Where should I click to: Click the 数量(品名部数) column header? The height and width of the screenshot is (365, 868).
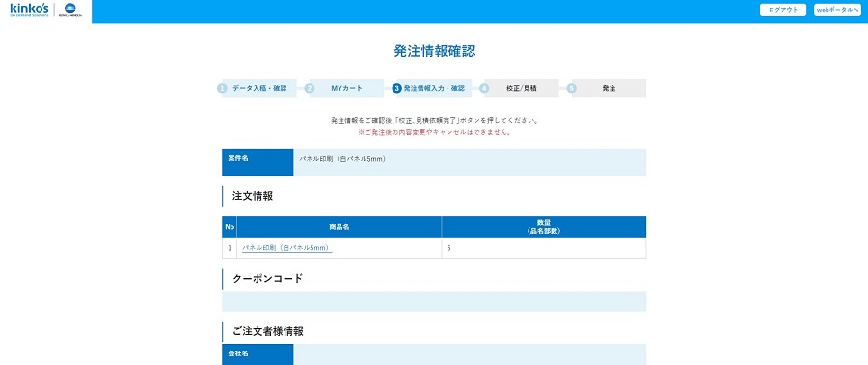(544, 227)
